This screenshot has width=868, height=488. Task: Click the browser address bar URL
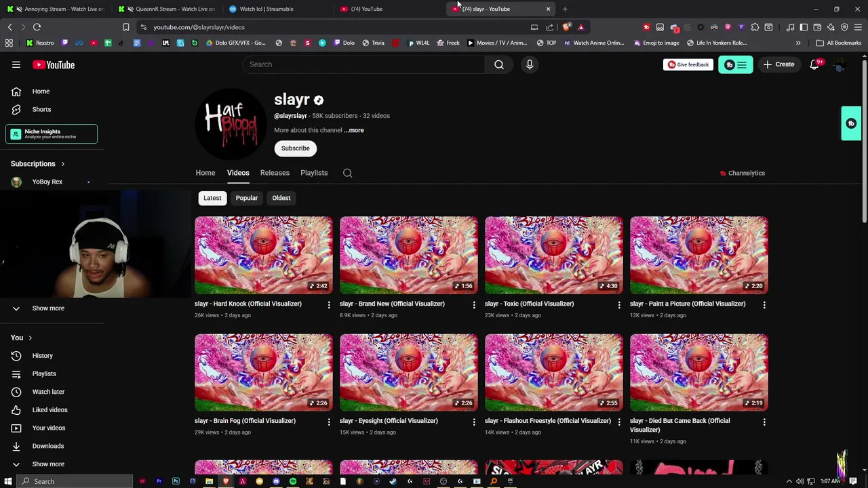[x=199, y=27]
